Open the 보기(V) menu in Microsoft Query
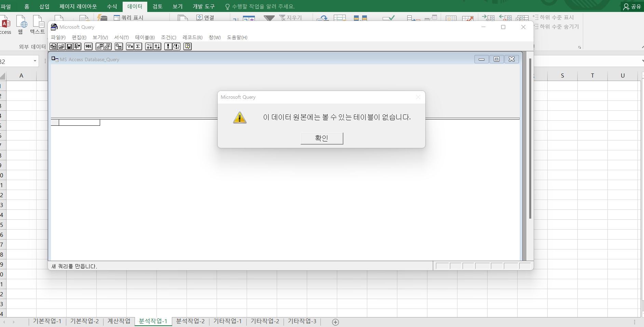Viewport: 644px width, 327px height. pyautogui.click(x=100, y=37)
